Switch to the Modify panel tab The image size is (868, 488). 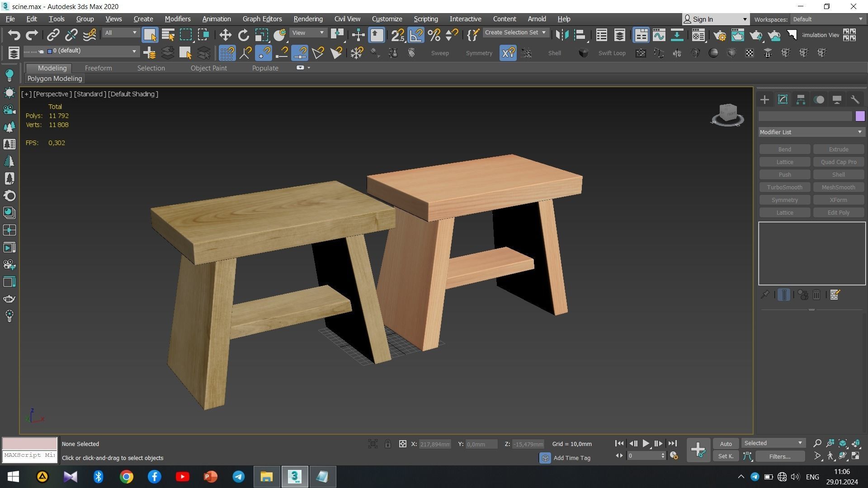(783, 100)
